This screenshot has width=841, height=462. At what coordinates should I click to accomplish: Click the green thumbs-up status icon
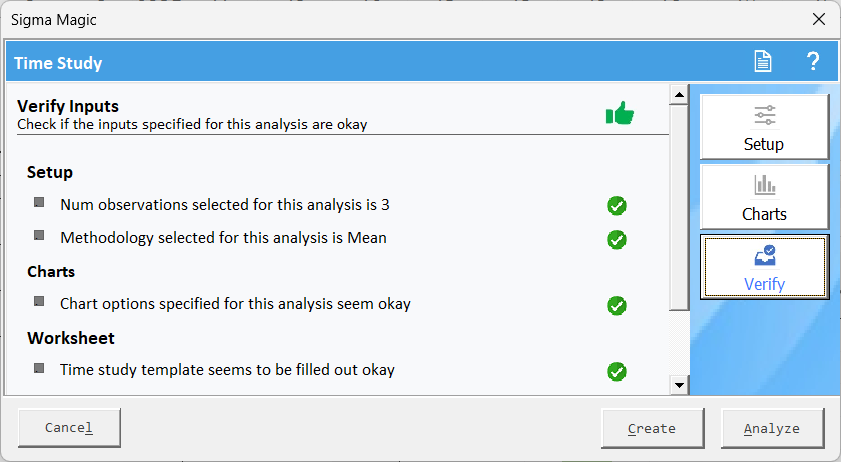[x=619, y=113]
